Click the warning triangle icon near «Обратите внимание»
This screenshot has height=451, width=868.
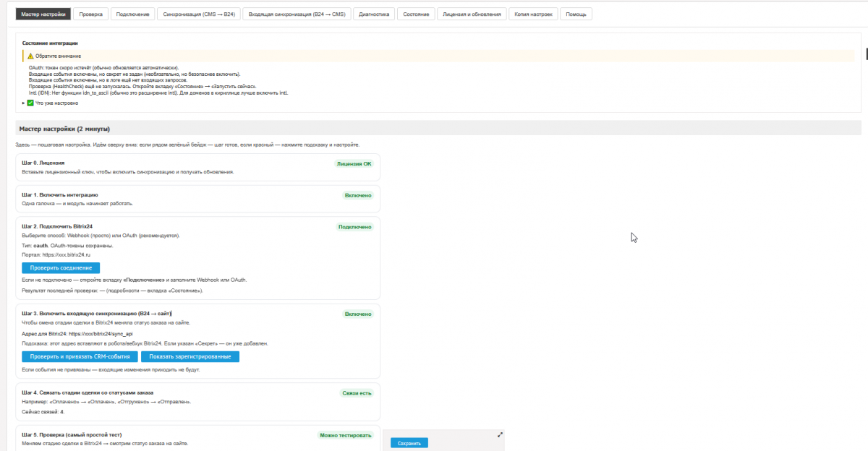pos(30,56)
